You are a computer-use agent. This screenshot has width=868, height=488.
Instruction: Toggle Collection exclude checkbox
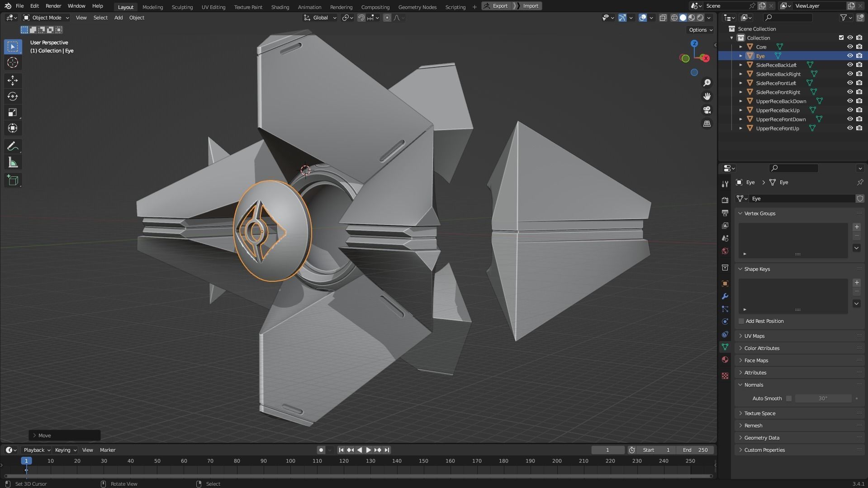pos(841,38)
